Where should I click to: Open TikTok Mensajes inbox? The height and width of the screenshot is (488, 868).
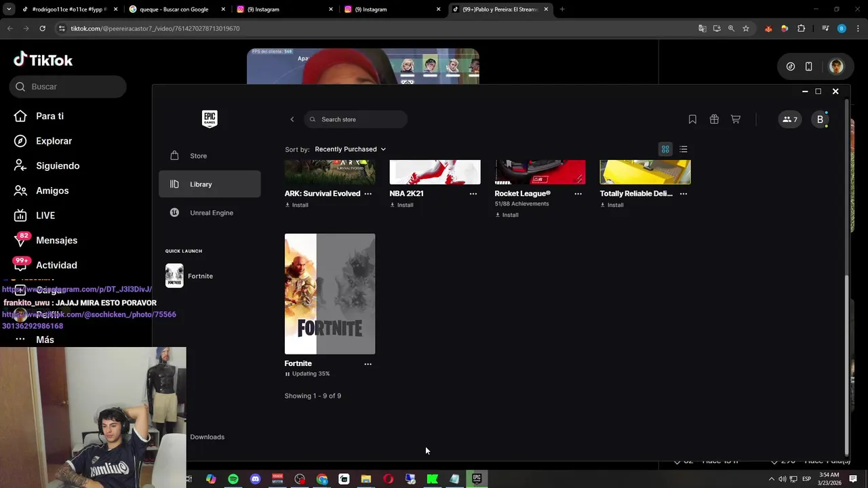(46, 241)
